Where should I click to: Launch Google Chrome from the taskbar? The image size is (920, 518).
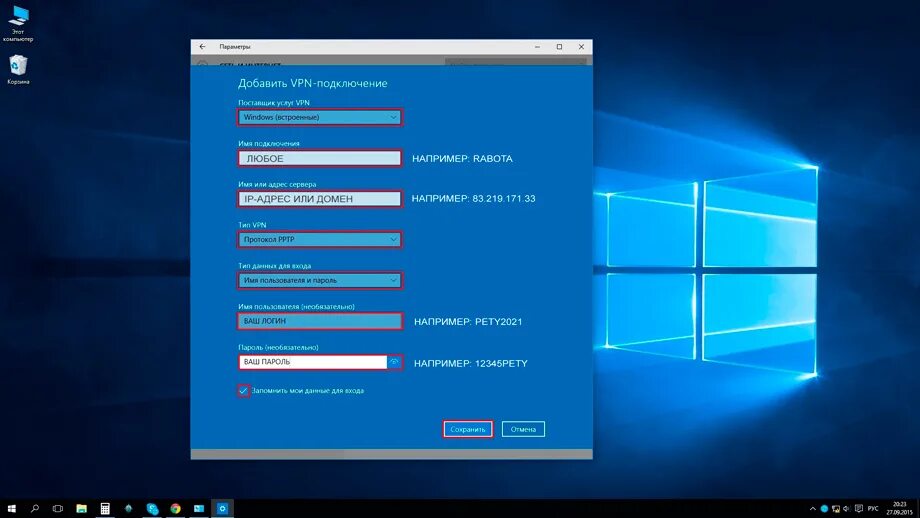[175, 509]
